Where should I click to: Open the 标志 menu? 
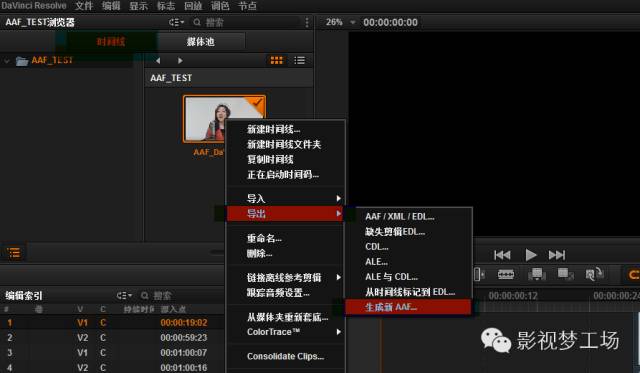pos(166,6)
